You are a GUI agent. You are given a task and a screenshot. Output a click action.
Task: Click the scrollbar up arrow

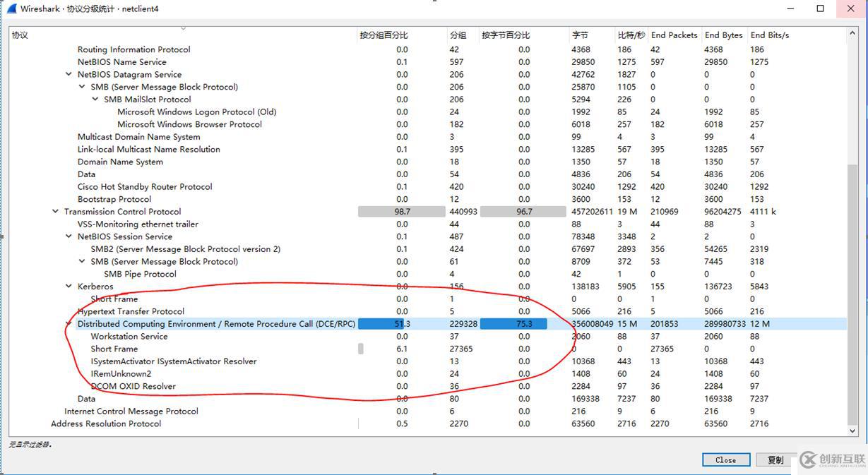coord(852,35)
